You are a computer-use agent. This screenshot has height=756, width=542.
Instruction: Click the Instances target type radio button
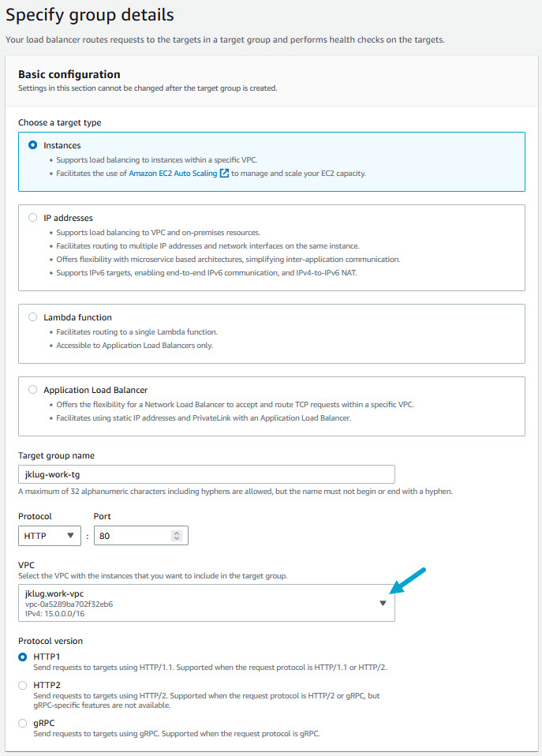pyautogui.click(x=32, y=144)
